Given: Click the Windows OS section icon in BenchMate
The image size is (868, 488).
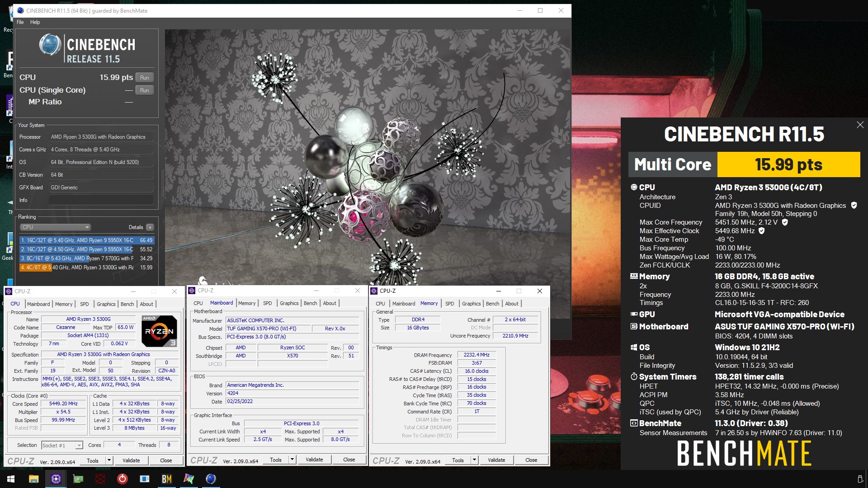Looking at the screenshot, I should [x=634, y=347].
